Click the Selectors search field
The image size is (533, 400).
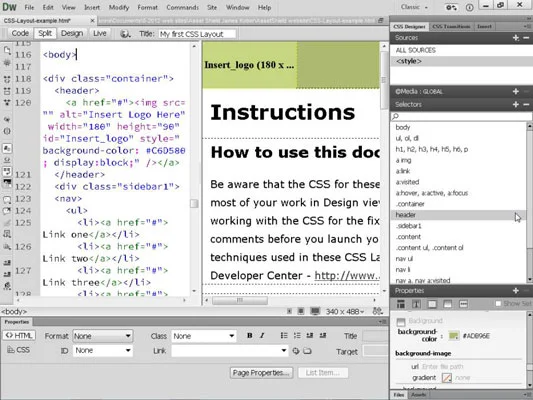point(461,116)
